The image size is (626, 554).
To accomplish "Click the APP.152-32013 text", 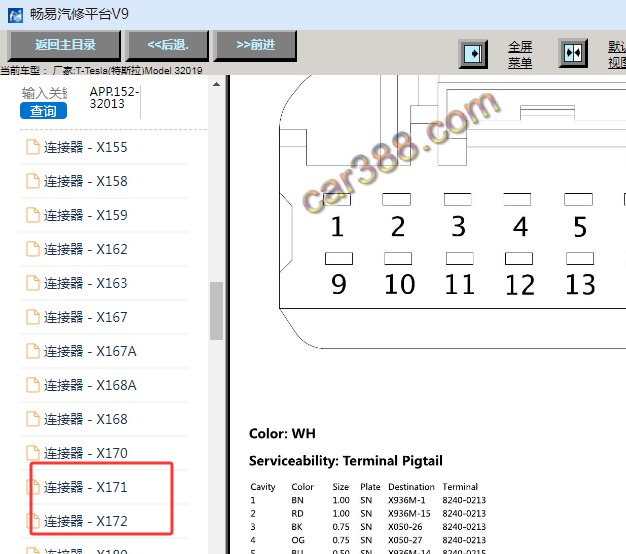I will (x=114, y=98).
